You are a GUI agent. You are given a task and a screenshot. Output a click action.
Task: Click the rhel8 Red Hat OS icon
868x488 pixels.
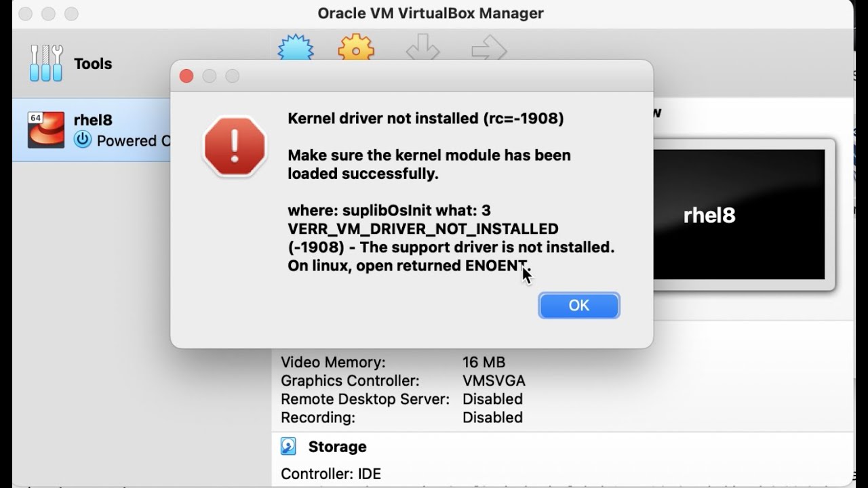click(46, 129)
